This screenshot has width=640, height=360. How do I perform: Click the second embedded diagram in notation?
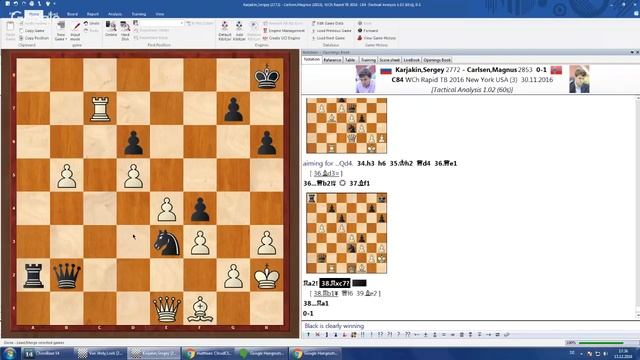tap(347, 233)
